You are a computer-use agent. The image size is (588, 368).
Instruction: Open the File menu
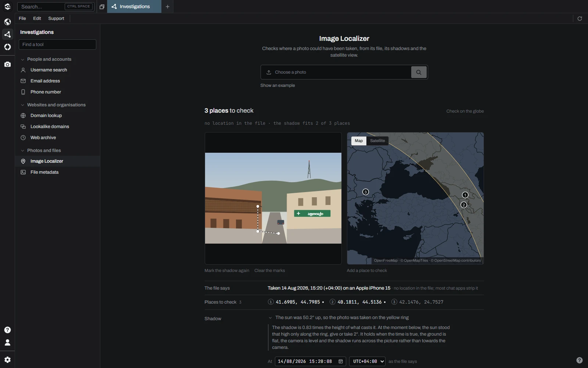coord(22,18)
